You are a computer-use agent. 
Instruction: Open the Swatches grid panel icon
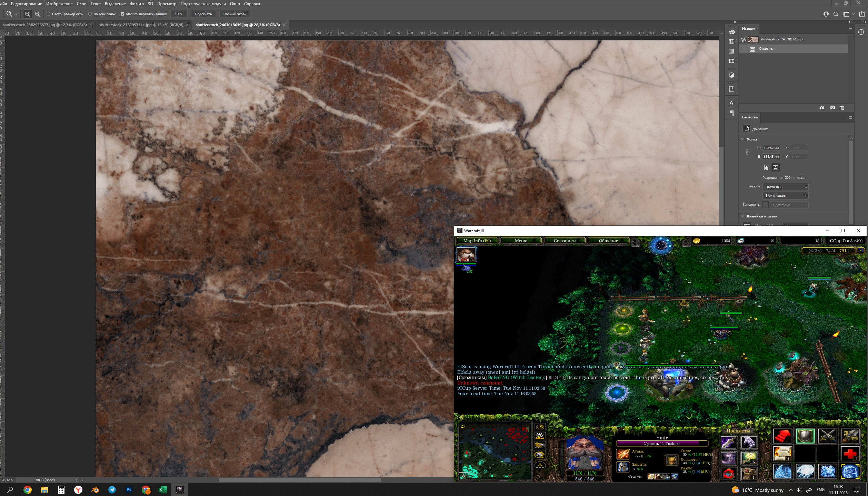click(x=731, y=42)
